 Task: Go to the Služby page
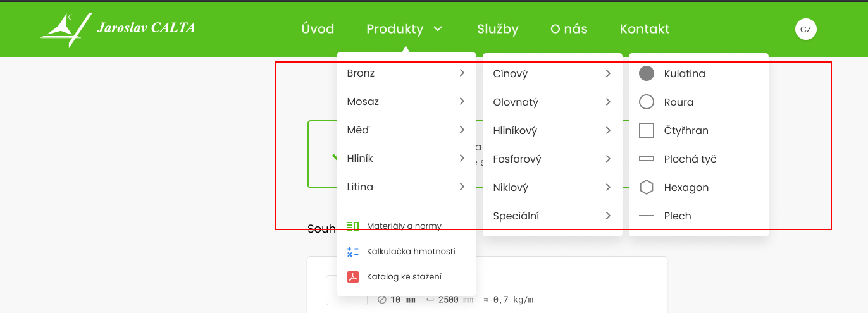pyautogui.click(x=498, y=28)
